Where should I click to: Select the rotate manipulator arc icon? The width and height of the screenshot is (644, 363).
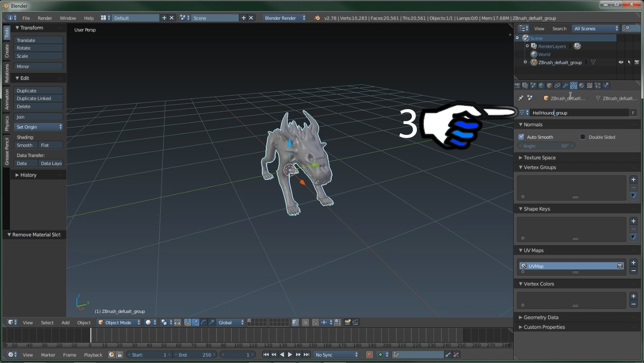tap(203, 322)
